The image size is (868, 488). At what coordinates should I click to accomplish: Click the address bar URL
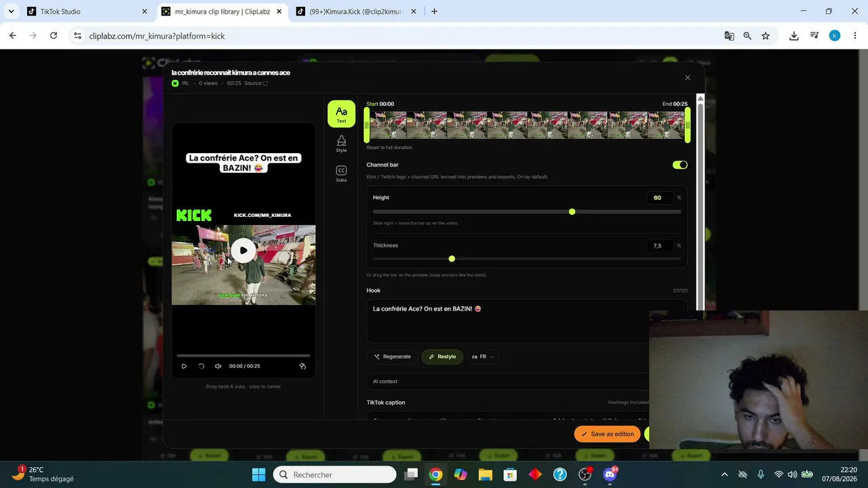click(x=157, y=36)
